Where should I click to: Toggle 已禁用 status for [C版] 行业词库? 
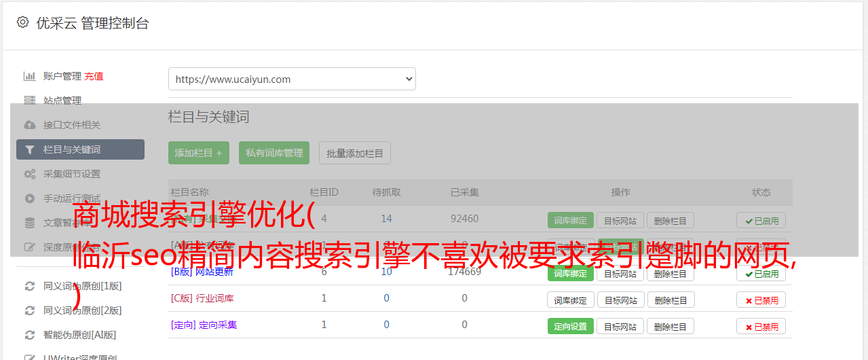tap(761, 300)
